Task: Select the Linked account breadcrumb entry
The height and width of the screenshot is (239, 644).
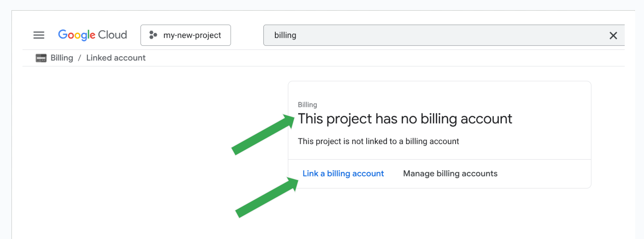Action: pyautogui.click(x=116, y=58)
